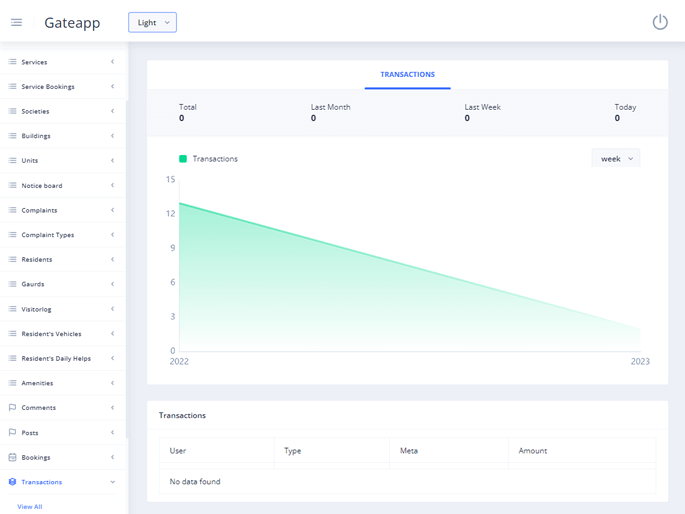The width and height of the screenshot is (685, 514).
Task: Click the Notice board list icon
Action: coord(12,185)
